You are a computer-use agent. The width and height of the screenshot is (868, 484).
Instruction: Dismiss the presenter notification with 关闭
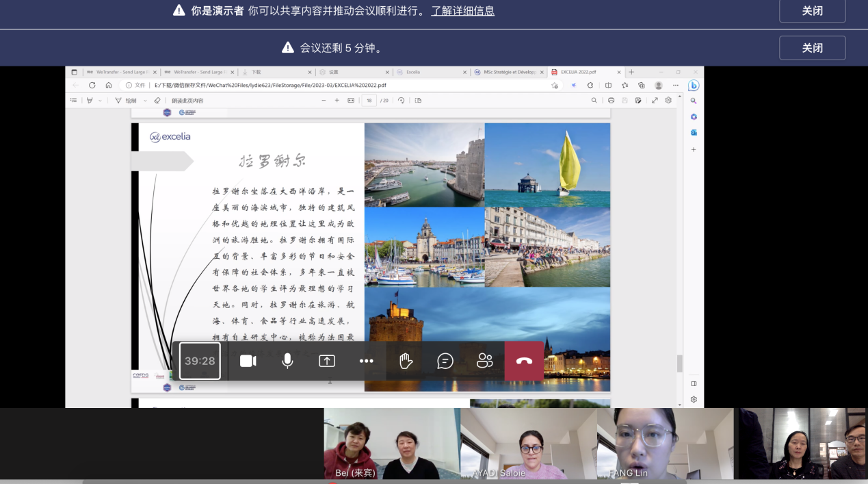click(812, 11)
